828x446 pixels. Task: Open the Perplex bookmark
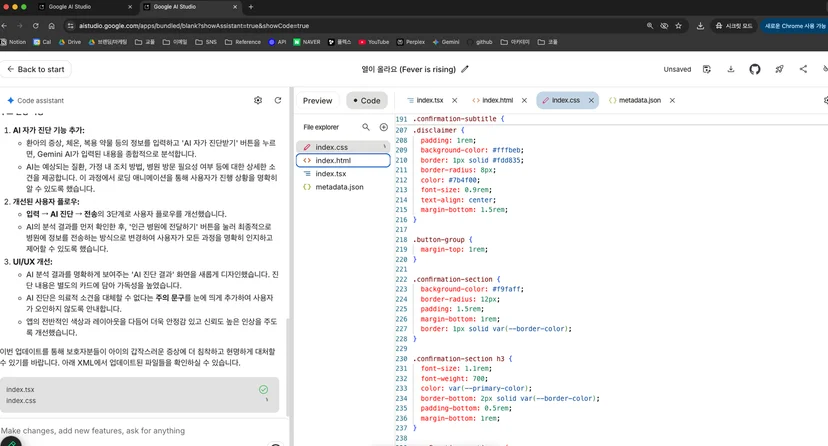pos(411,42)
